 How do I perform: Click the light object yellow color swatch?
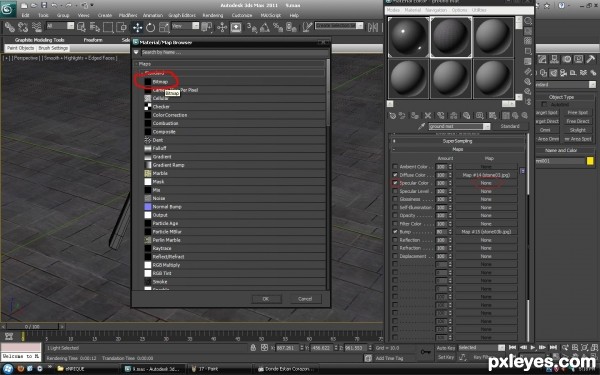[x=590, y=161]
